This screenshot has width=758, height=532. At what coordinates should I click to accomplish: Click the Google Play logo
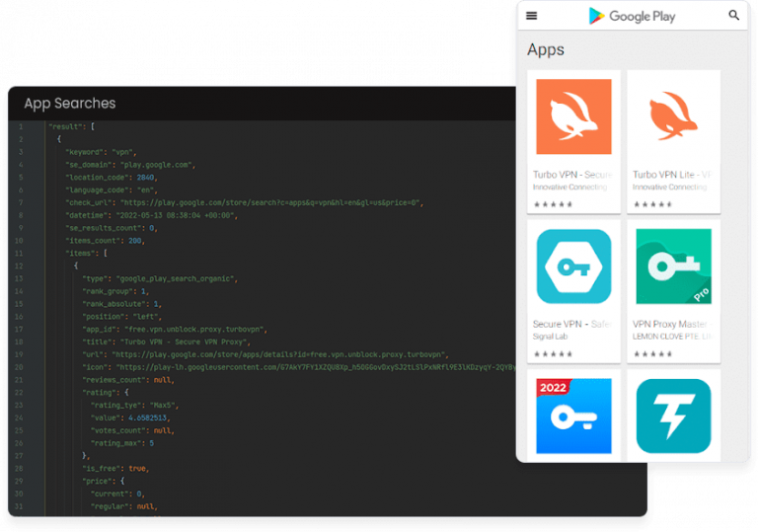point(632,16)
